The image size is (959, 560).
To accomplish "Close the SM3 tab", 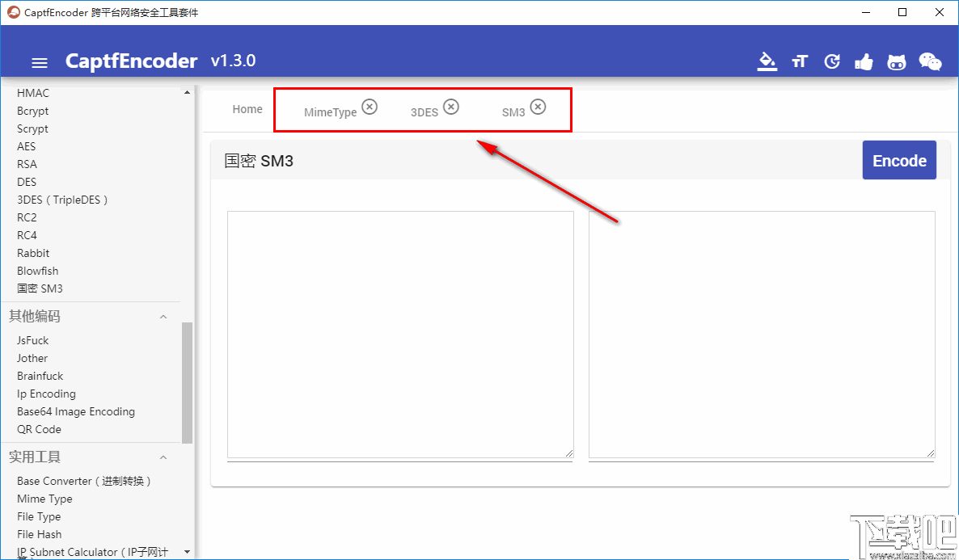I will pos(539,106).
